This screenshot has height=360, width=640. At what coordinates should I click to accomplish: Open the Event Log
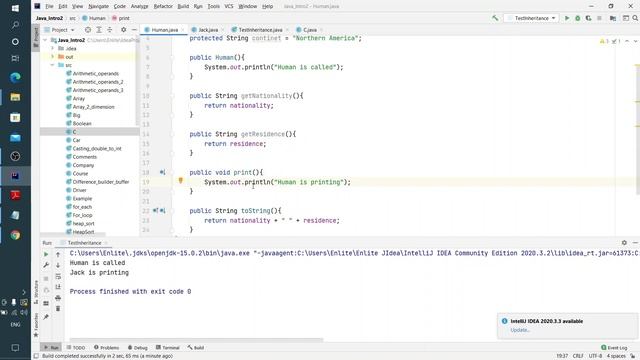point(614,348)
